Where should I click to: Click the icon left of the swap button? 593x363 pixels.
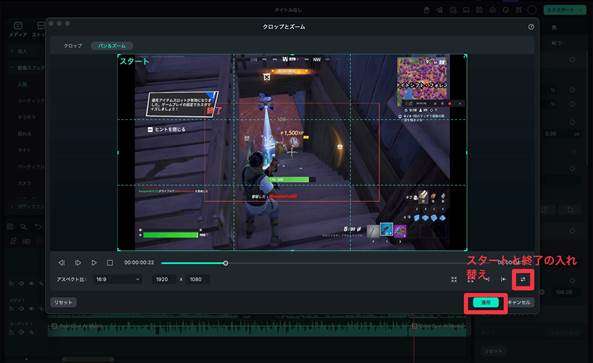503,279
